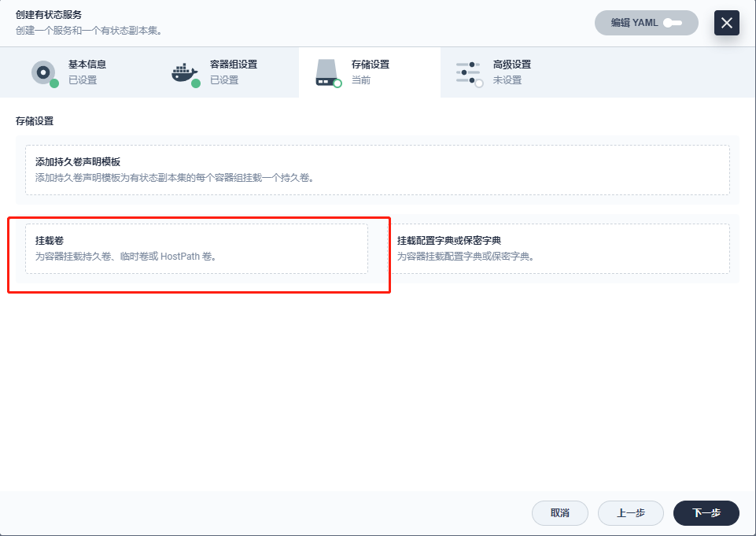Go to the 高级设置 step tab
The width and height of the screenshot is (756, 536).
[x=511, y=72]
